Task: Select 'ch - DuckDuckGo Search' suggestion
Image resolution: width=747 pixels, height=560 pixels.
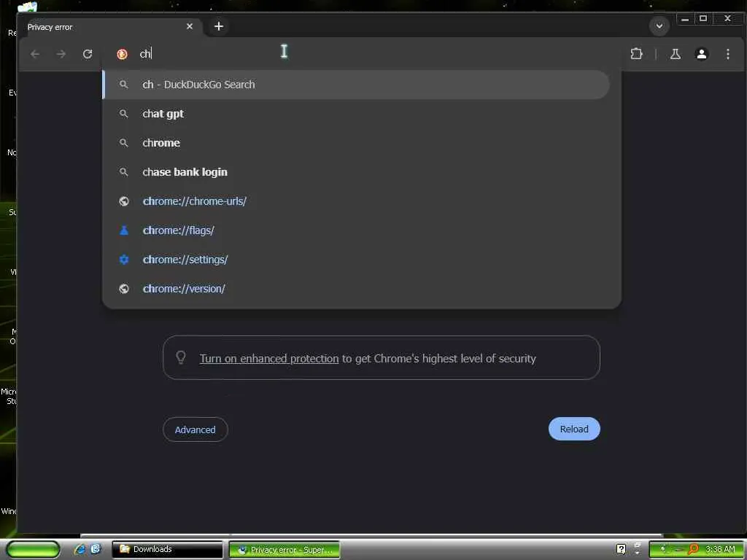Action: coord(356,85)
